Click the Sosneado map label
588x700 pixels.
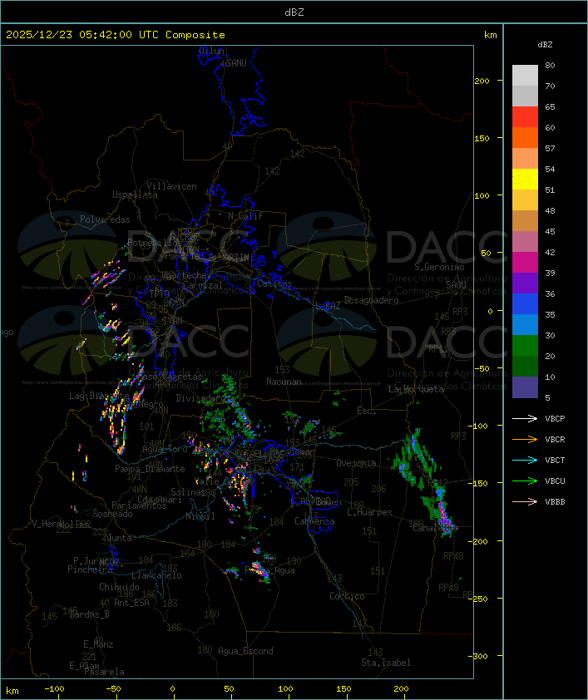pos(112,514)
